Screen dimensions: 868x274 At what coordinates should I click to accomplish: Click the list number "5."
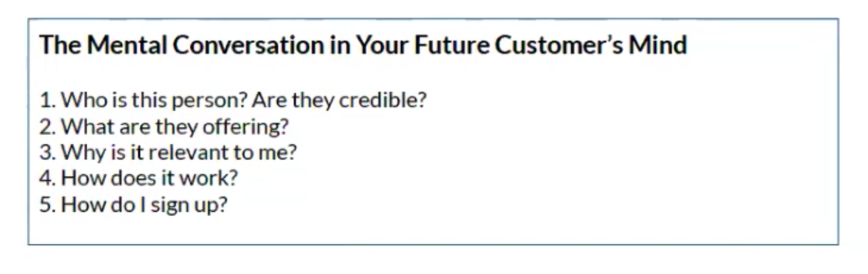click(x=47, y=204)
